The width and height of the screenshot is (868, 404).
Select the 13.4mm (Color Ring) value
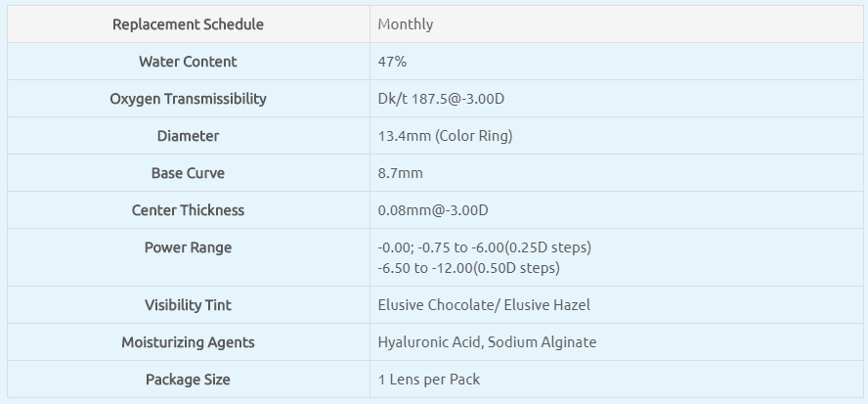click(445, 136)
